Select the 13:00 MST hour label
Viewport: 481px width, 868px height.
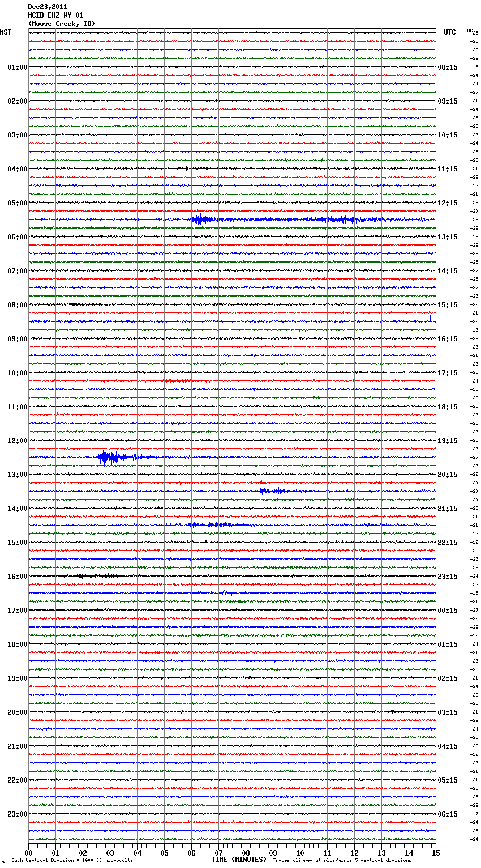pyautogui.click(x=18, y=475)
